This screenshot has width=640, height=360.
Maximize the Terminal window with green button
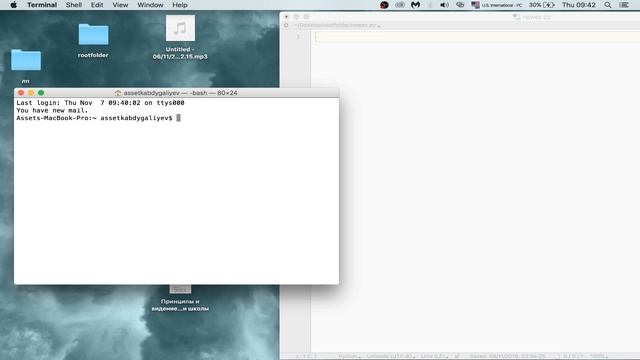(x=41, y=93)
